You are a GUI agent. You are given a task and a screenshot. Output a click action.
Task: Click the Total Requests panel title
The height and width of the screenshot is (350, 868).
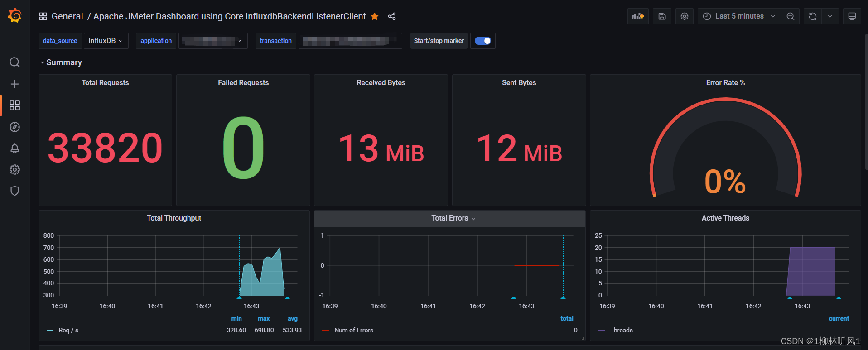pyautogui.click(x=105, y=82)
